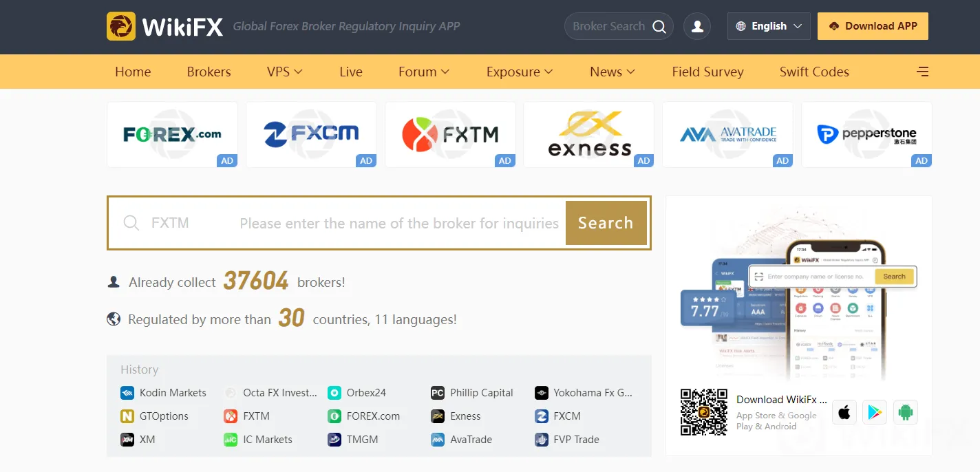Viewport: 980px width, 472px height.
Task: Open Kodin Markets link in History
Action: click(x=173, y=393)
